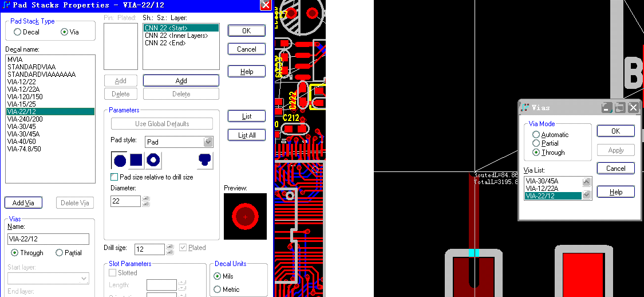Click the Diameter input field
The image size is (644, 297).
point(126,201)
